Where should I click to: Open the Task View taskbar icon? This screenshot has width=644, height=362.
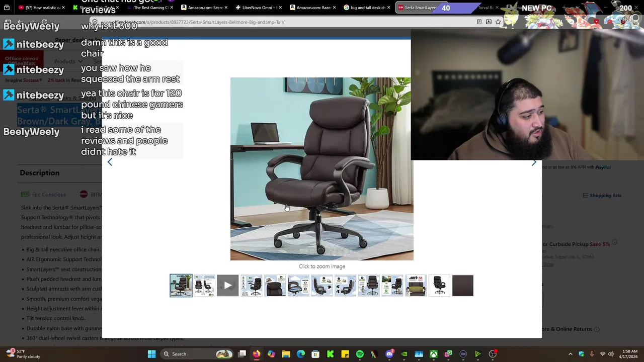tap(242, 354)
